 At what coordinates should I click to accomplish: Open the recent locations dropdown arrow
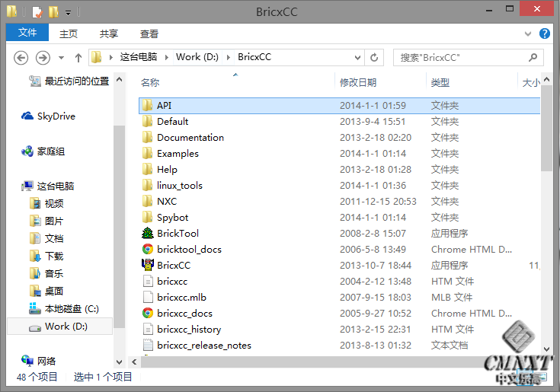click(x=62, y=57)
